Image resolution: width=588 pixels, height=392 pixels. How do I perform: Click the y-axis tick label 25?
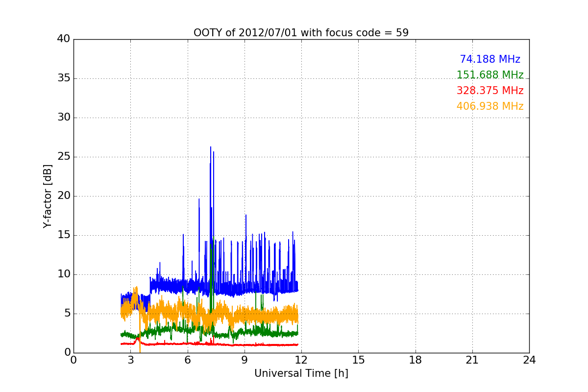(64, 157)
